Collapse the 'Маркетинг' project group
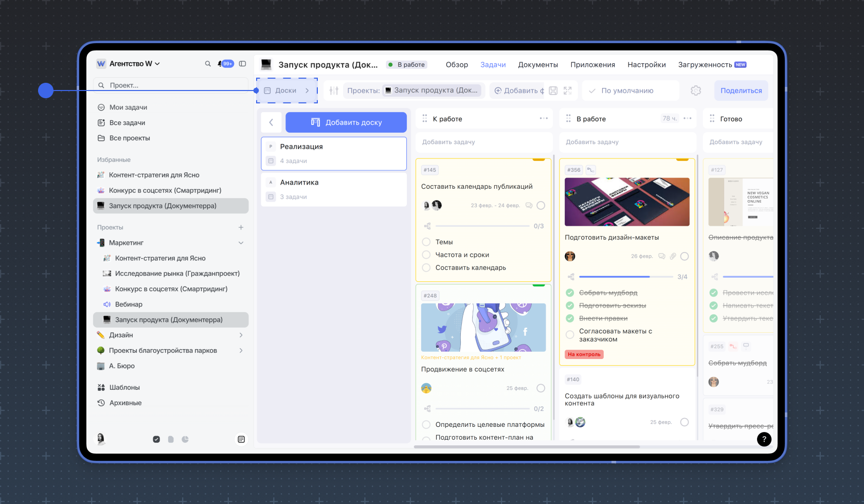 coord(241,243)
